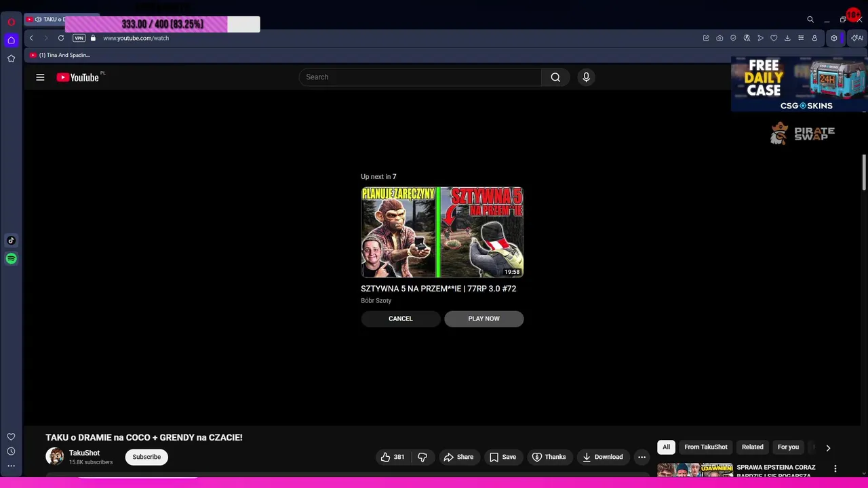Open the Bóbr Szoty channel name
Image resolution: width=868 pixels, height=488 pixels.
(x=376, y=301)
